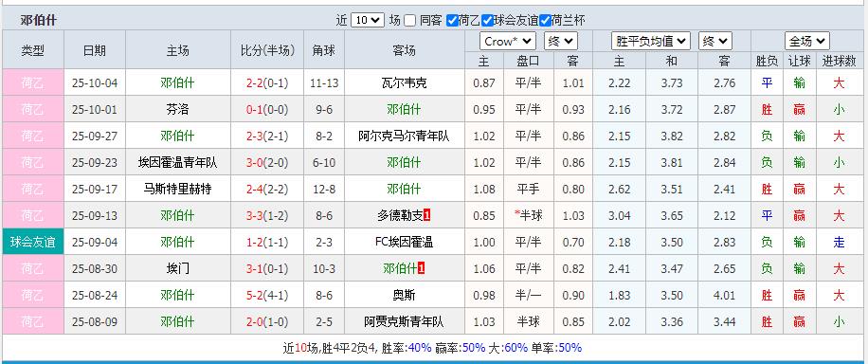Click the 球会友谊 match type cell
This screenshot has width=868, height=364.
pos(33,242)
